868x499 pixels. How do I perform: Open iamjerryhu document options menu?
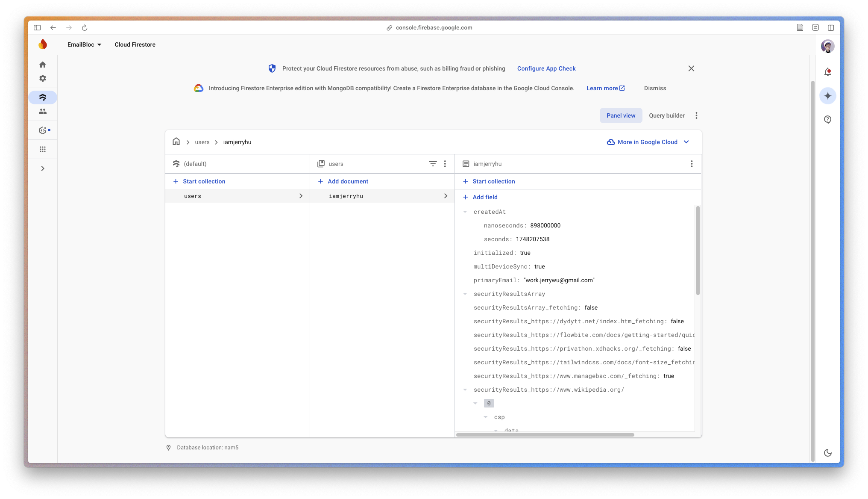691,164
